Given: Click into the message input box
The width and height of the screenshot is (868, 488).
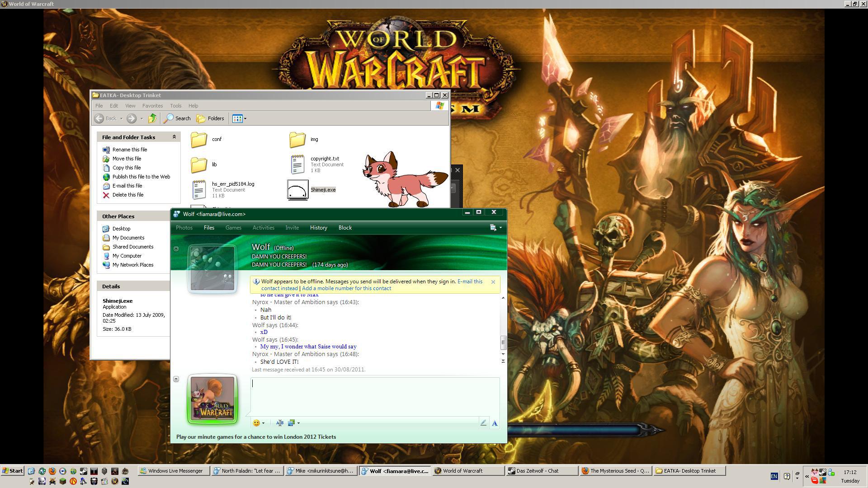Looking at the screenshot, I should pyautogui.click(x=375, y=397).
